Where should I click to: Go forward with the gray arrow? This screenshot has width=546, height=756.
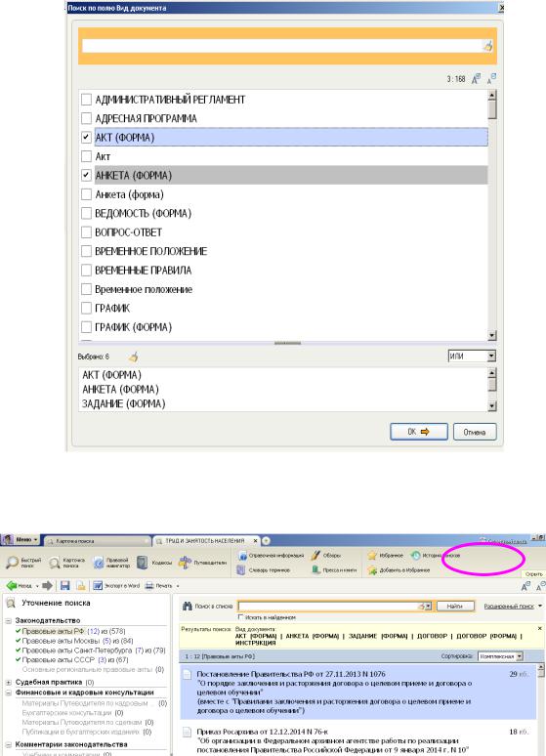point(47,586)
